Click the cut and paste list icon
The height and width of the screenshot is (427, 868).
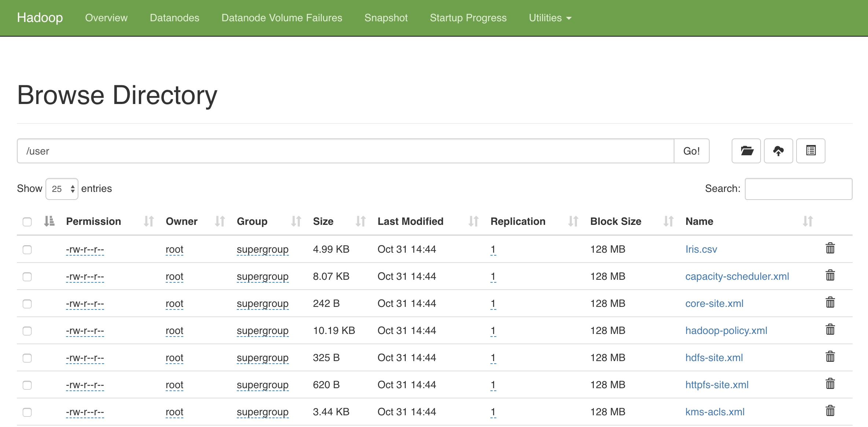810,151
